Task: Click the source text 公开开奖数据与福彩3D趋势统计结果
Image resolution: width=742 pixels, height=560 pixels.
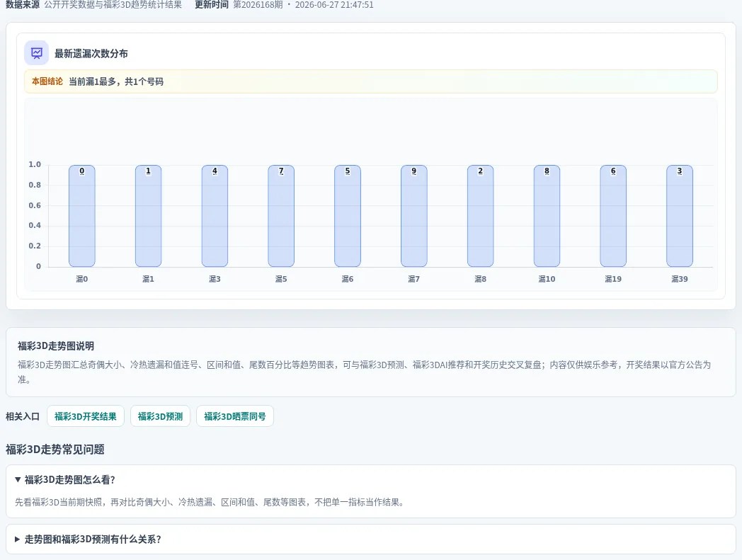Action: pyautogui.click(x=113, y=5)
